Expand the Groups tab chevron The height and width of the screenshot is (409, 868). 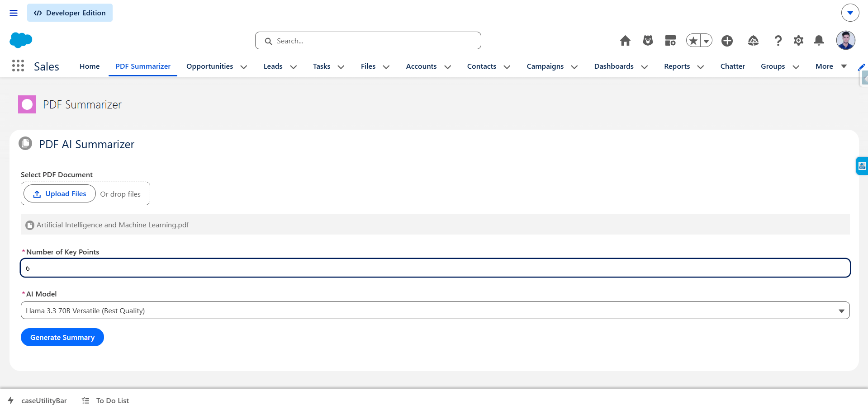point(796,67)
